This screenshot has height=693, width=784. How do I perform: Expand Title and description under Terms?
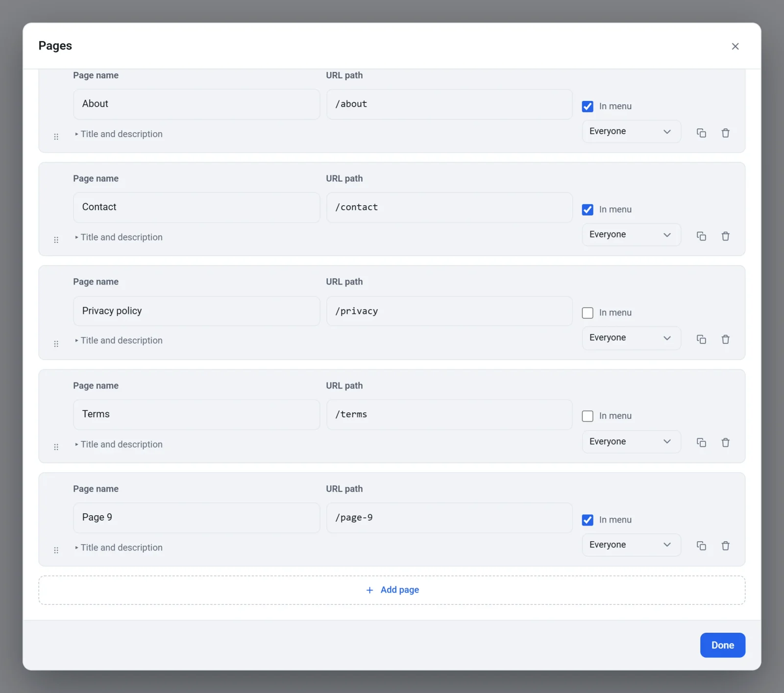(x=118, y=445)
